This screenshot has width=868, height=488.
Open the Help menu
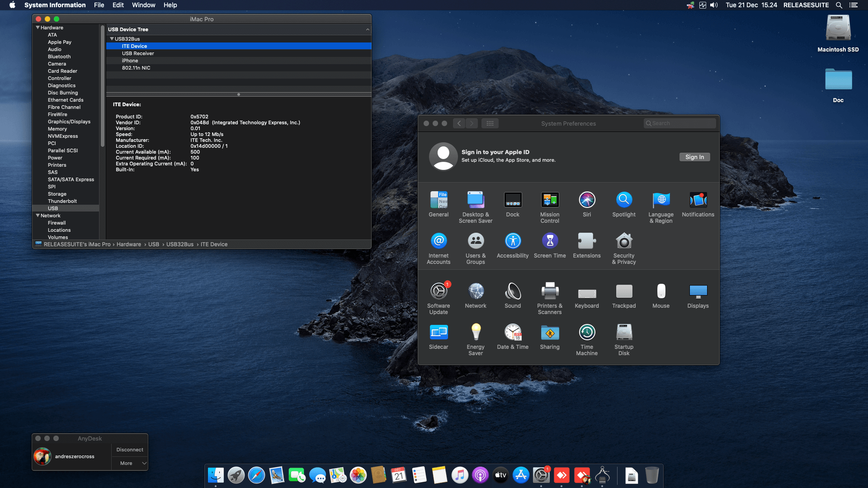[170, 5]
